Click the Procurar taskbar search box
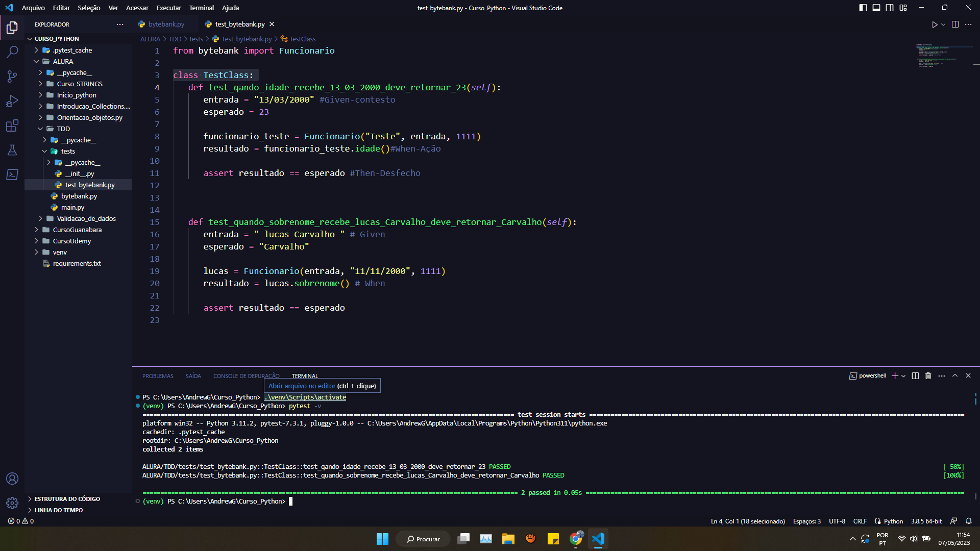The height and width of the screenshot is (551, 980). 423,539
